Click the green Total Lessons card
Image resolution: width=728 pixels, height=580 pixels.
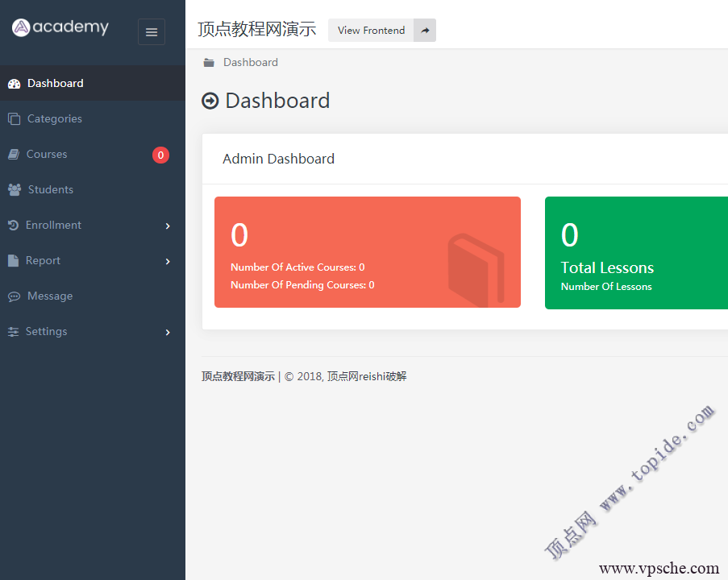[x=635, y=253]
